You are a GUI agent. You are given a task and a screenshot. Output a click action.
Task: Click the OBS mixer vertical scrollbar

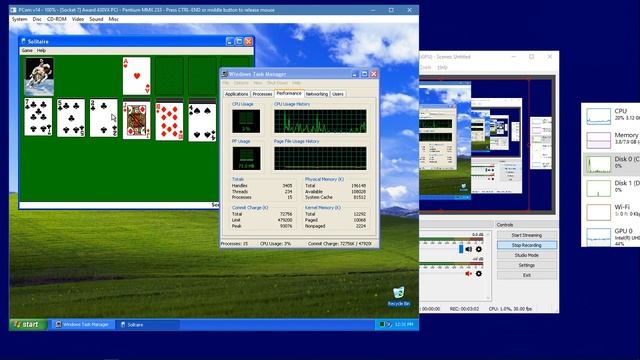(x=489, y=265)
